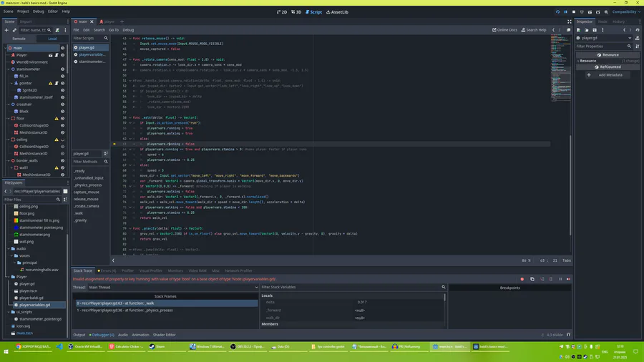Collapse the audio folder in FileSystem
The image size is (644, 362).
[9, 249]
